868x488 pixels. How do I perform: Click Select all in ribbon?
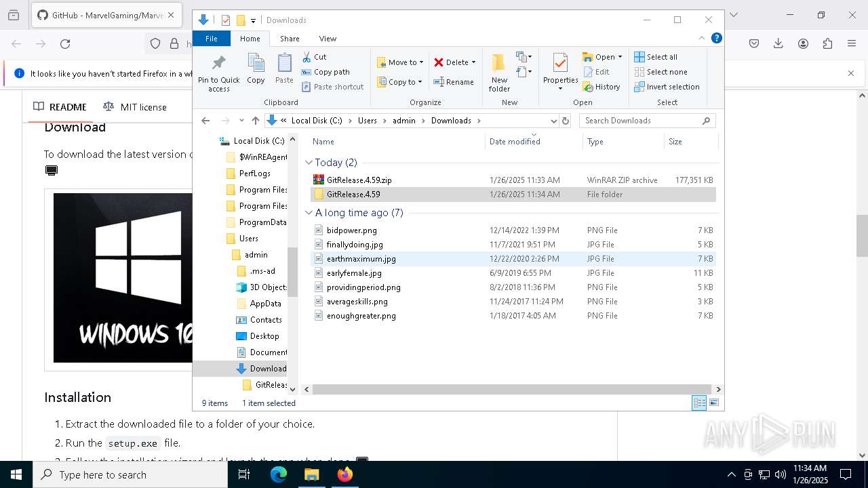656,57
